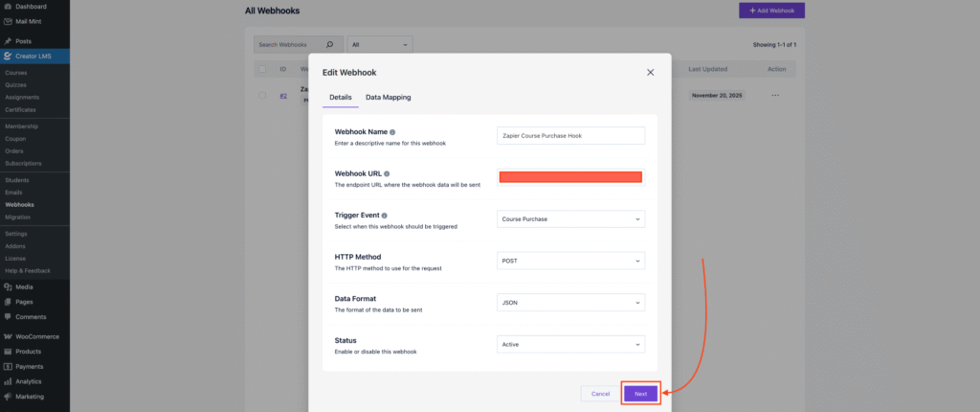Click the Dashboard icon in sidebar

click(8, 7)
